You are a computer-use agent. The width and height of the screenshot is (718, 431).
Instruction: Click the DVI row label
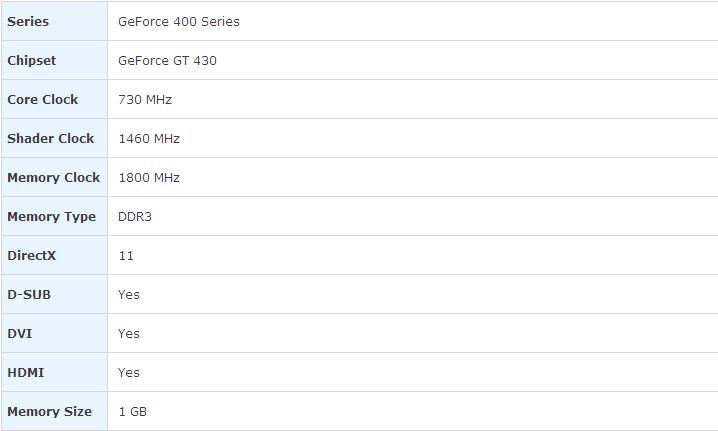20,333
